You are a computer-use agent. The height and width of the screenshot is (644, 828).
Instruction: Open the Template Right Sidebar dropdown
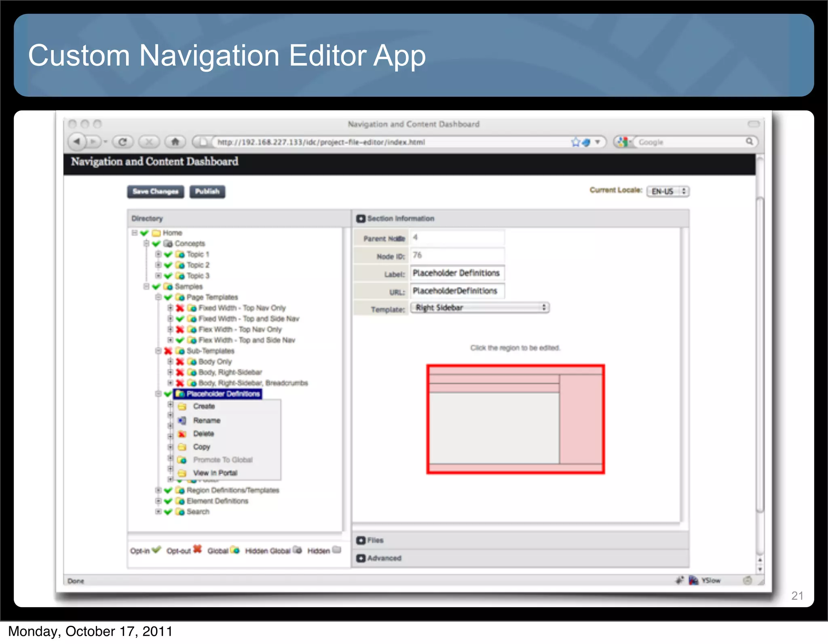(x=480, y=308)
